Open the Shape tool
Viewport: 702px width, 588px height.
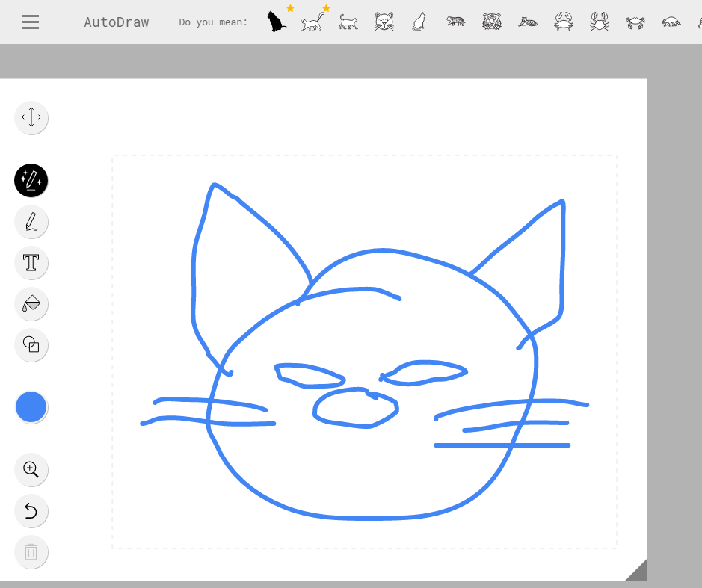[x=31, y=344]
